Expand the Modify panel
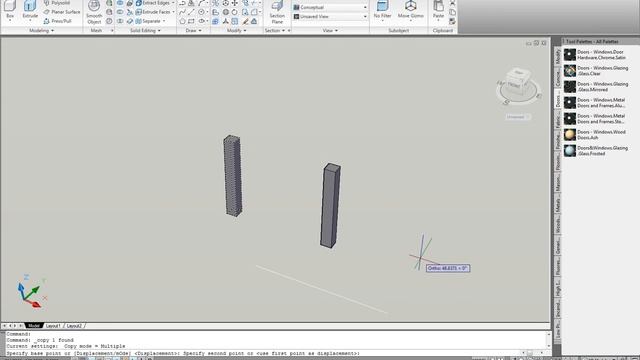 click(x=236, y=31)
